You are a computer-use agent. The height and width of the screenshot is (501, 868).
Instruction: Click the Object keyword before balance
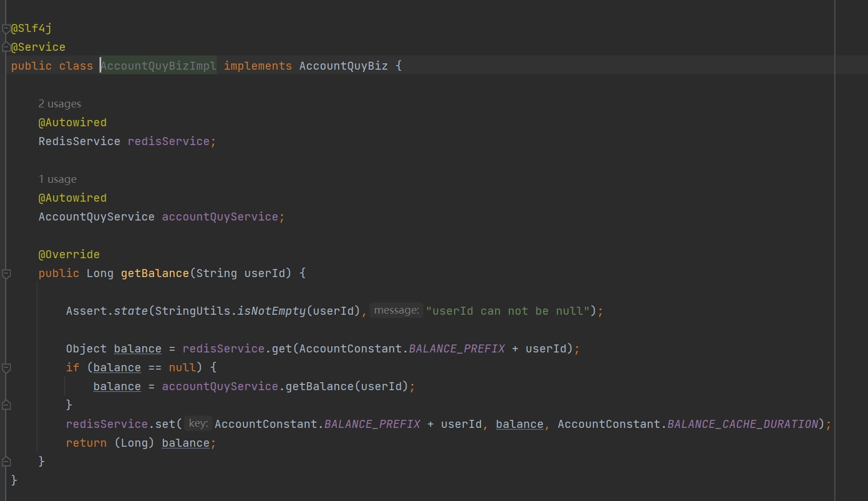(x=86, y=349)
